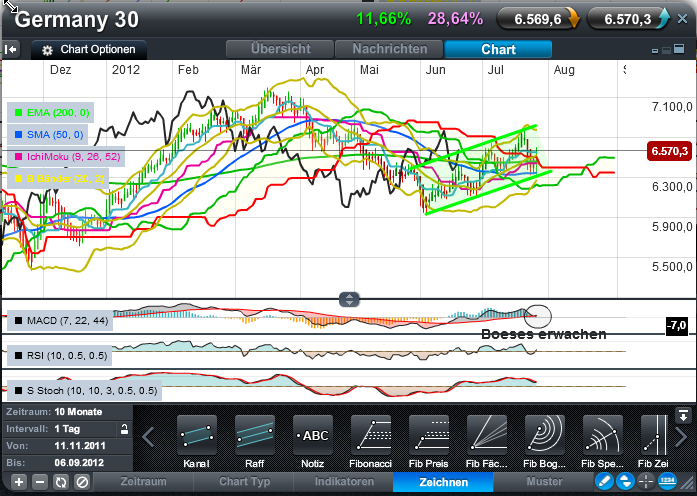Click the Bis date 06.09.2012 field
Image resolution: width=697 pixels, height=496 pixels.
pos(67,463)
